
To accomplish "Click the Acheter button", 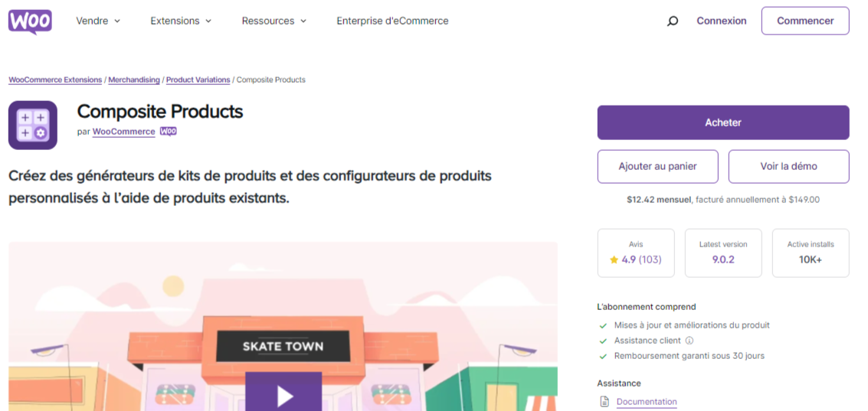I will click(x=723, y=122).
